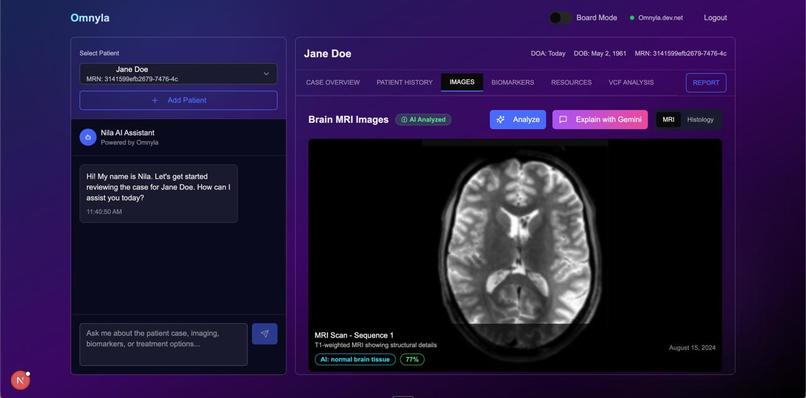
Task: Switch to the Patient History tab
Action: point(405,82)
